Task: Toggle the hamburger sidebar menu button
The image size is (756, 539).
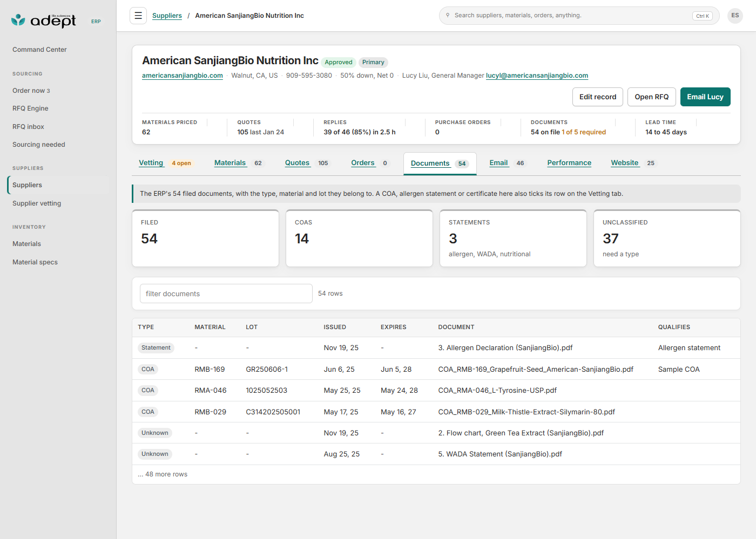Action: point(138,16)
